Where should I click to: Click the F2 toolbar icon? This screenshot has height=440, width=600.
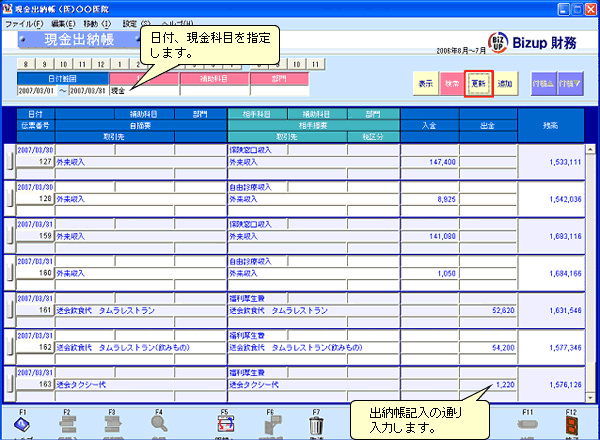[x=68, y=425]
